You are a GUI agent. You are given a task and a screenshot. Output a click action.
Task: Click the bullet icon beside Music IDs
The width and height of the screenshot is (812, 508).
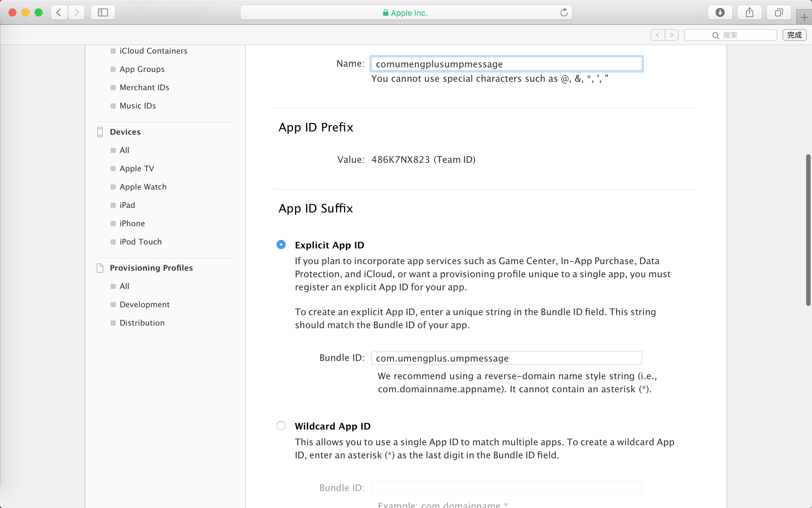point(113,106)
